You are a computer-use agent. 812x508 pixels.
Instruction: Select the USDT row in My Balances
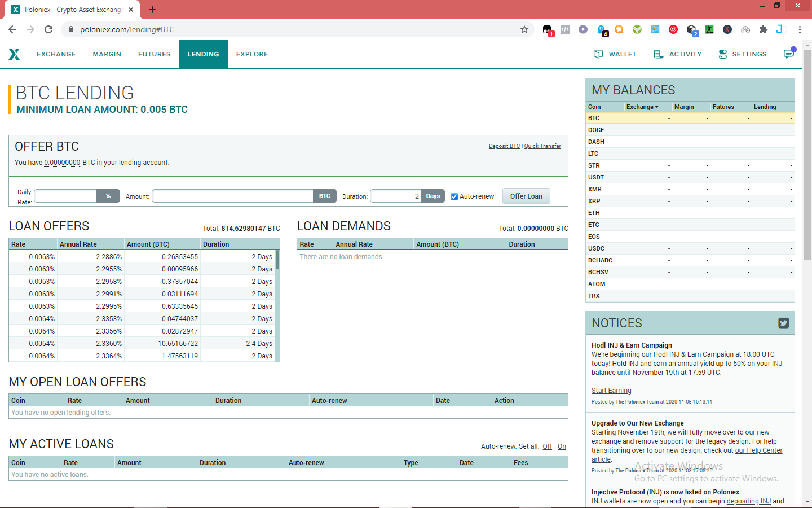[x=690, y=177]
